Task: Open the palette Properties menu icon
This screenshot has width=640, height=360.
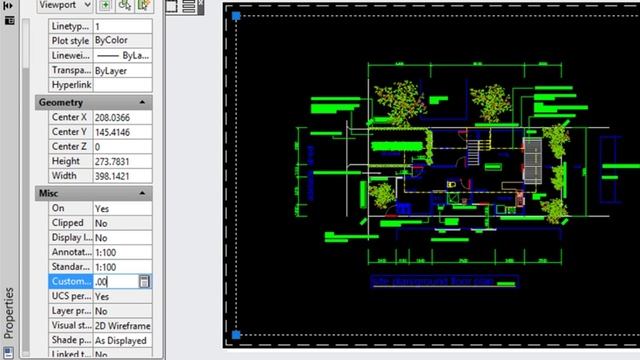Action: pyautogui.click(x=9, y=20)
